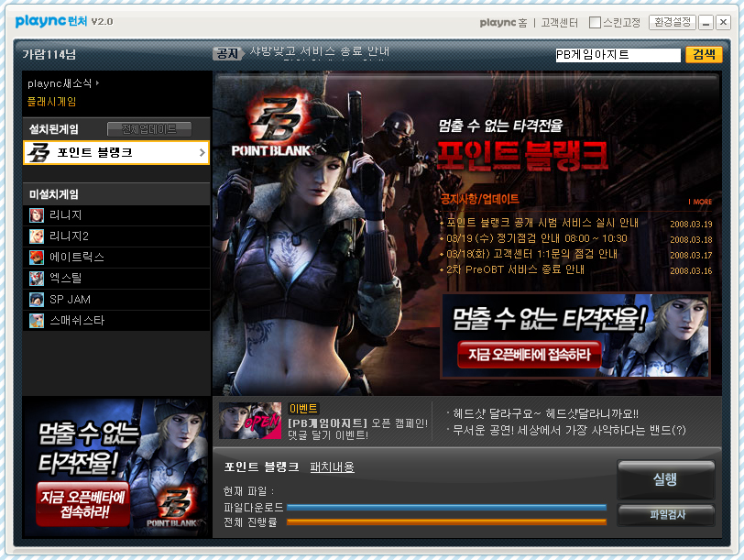Click the date 2008.03.16

pyautogui.click(x=691, y=271)
